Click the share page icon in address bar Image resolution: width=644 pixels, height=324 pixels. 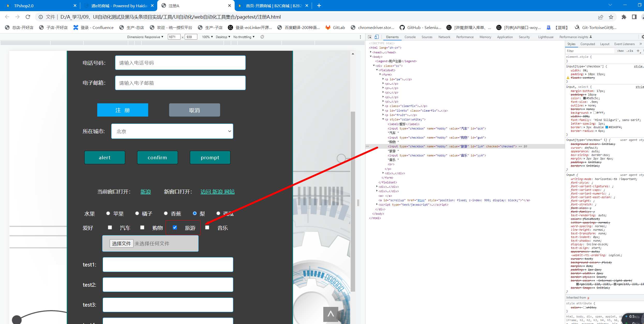coord(601,17)
